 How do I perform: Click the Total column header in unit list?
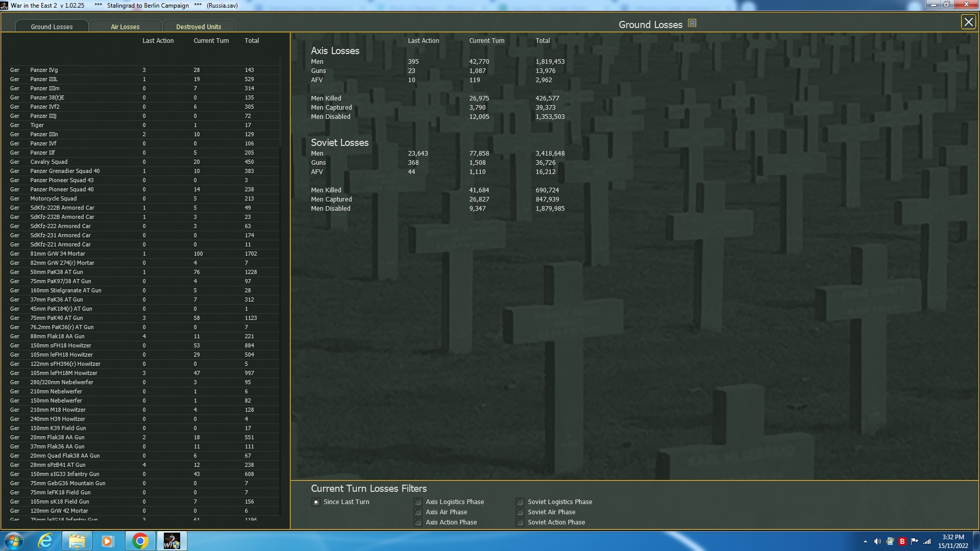click(x=252, y=41)
